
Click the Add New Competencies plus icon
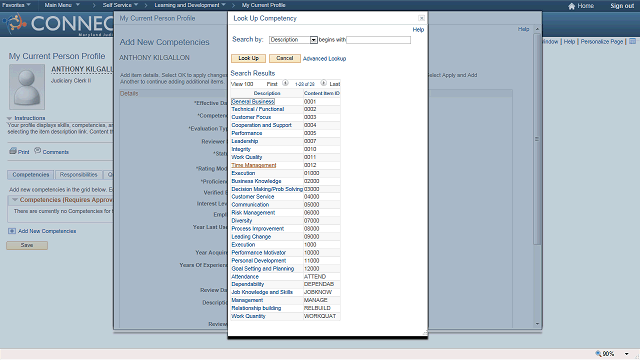[12, 231]
